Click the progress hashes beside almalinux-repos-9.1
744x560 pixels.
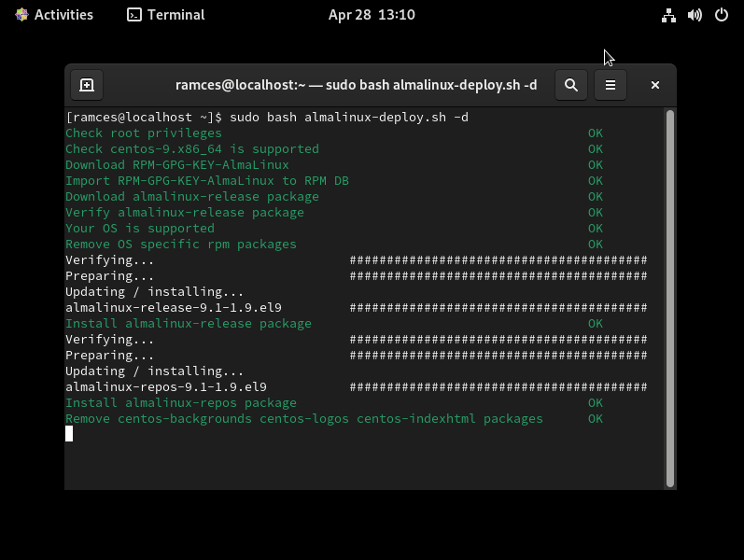(x=498, y=386)
